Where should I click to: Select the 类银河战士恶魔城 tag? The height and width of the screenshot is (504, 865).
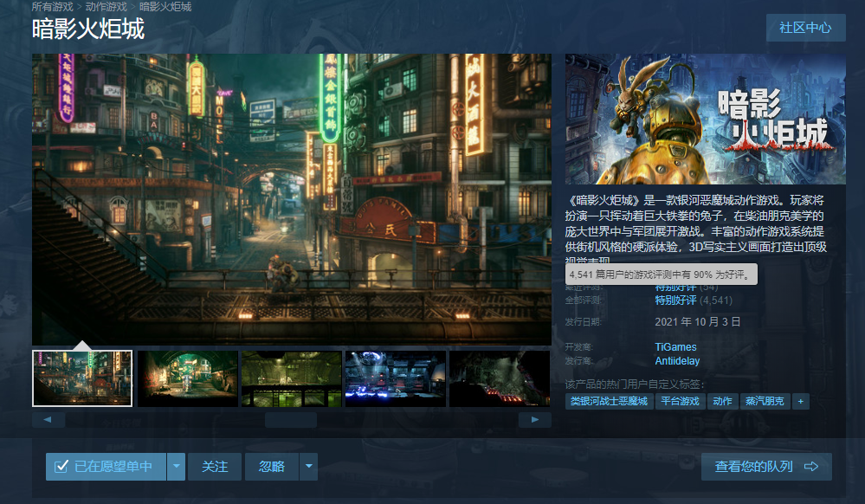(609, 402)
